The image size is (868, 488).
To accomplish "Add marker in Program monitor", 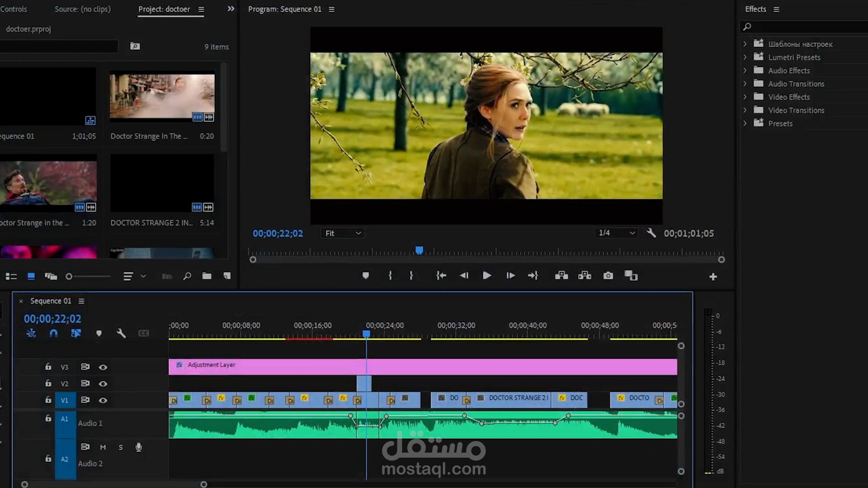I will tap(366, 276).
